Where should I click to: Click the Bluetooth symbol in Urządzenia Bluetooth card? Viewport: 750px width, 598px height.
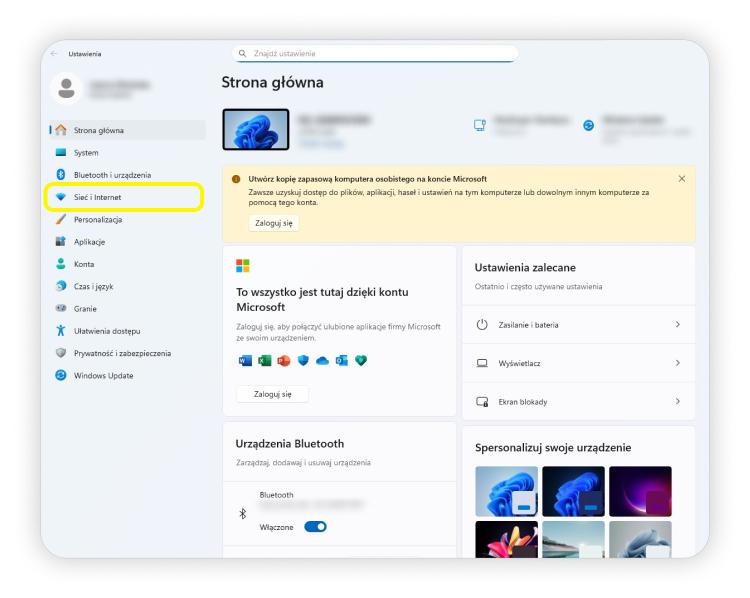click(243, 514)
